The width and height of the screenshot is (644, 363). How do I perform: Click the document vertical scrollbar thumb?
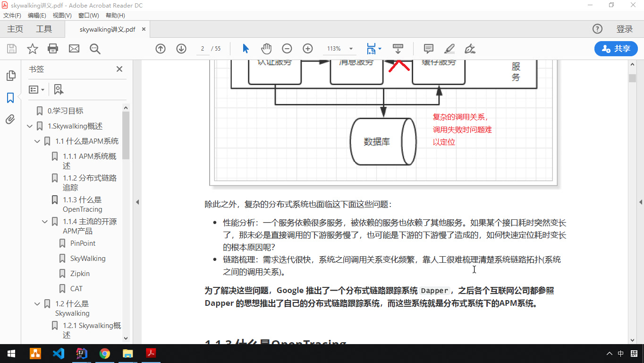633,78
